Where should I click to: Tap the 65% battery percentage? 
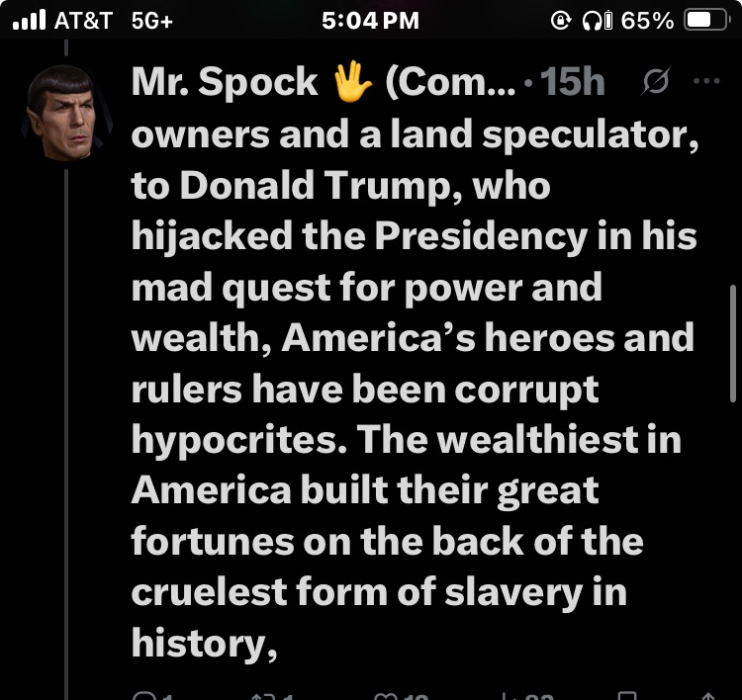(648, 20)
